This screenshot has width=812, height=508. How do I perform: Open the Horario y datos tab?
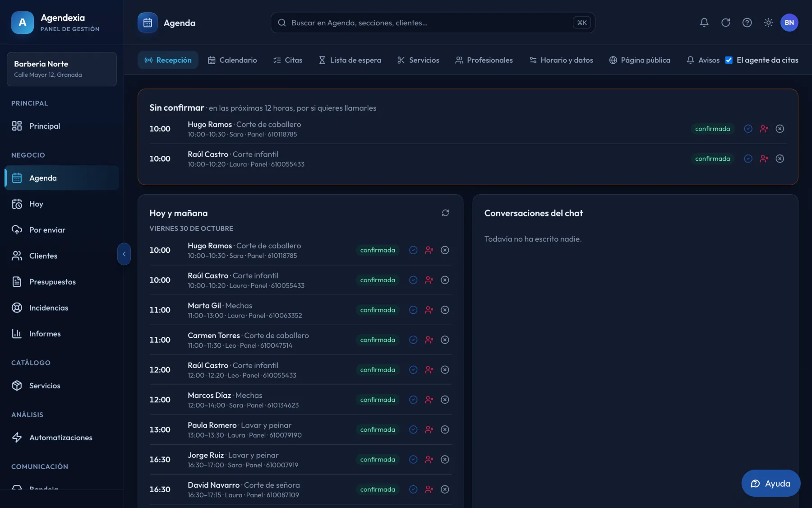[561, 60]
